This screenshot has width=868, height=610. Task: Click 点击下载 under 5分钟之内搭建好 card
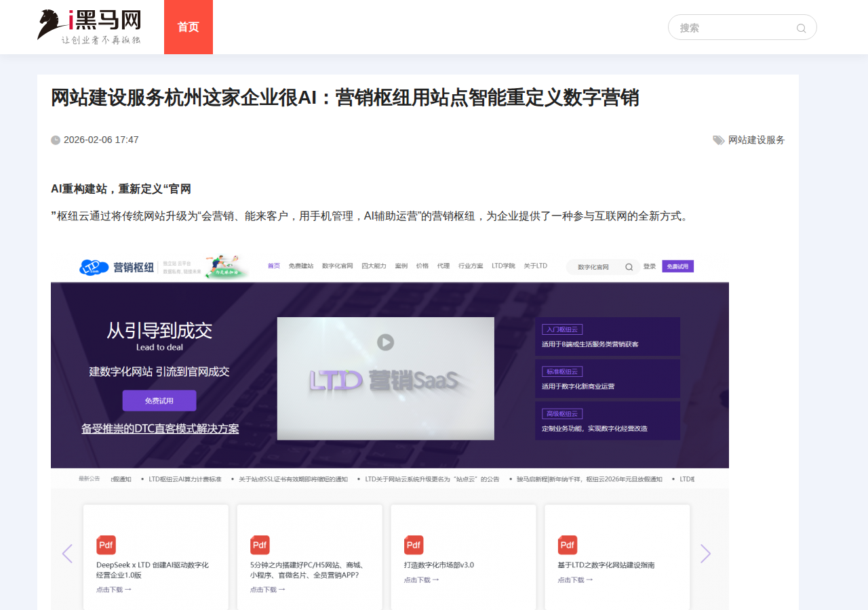[268, 590]
